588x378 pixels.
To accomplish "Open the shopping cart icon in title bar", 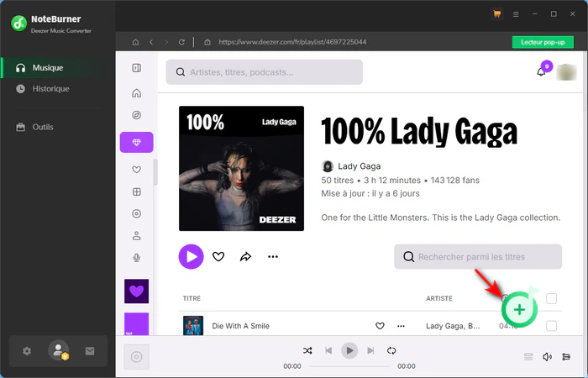I will 497,14.
